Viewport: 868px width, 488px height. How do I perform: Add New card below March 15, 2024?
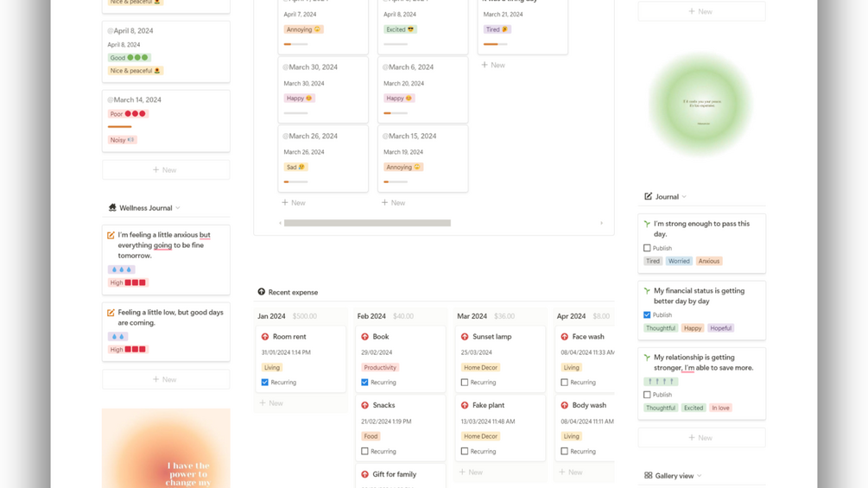[x=393, y=202]
